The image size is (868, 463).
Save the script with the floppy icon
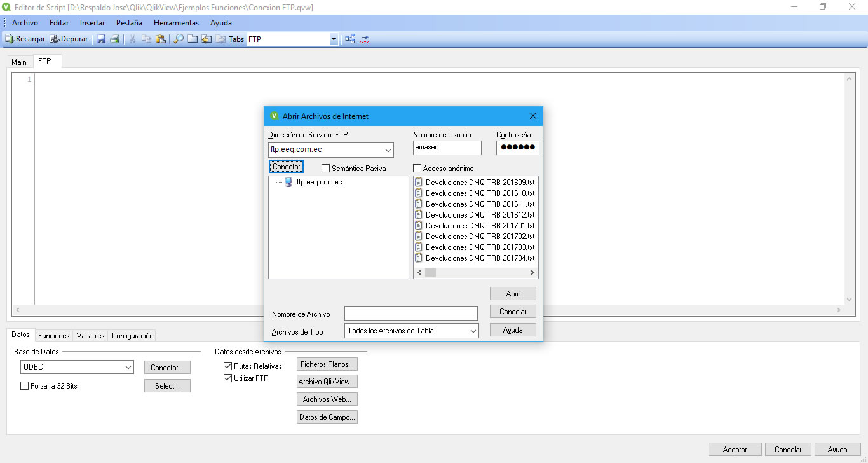[x=101, y=39]
